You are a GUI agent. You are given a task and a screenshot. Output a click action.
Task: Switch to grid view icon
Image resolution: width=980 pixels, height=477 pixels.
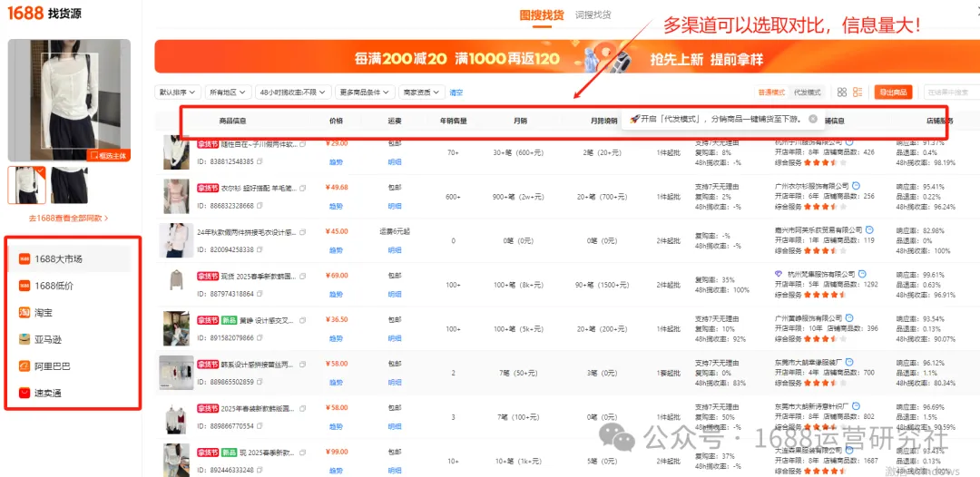pos(842,92)
